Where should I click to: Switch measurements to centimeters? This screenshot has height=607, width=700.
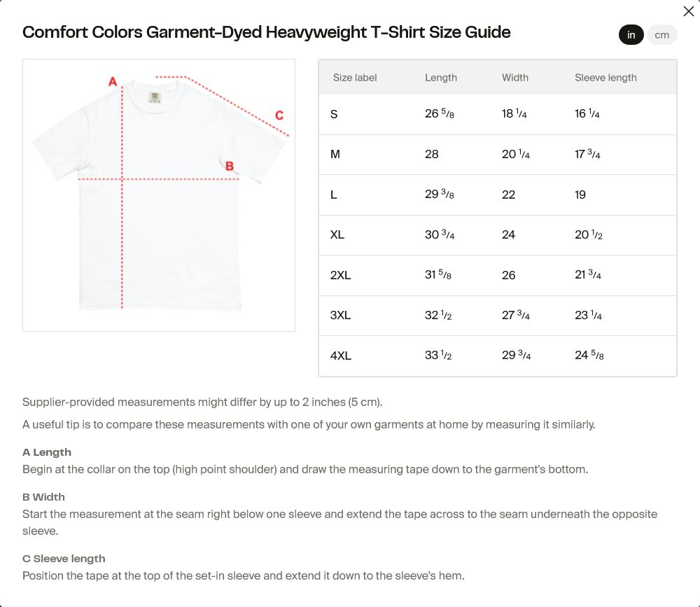661,35
